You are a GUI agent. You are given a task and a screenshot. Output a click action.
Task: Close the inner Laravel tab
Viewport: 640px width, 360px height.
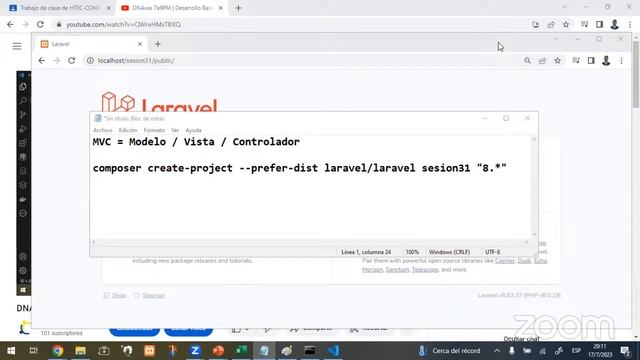[x=140, y=44]
